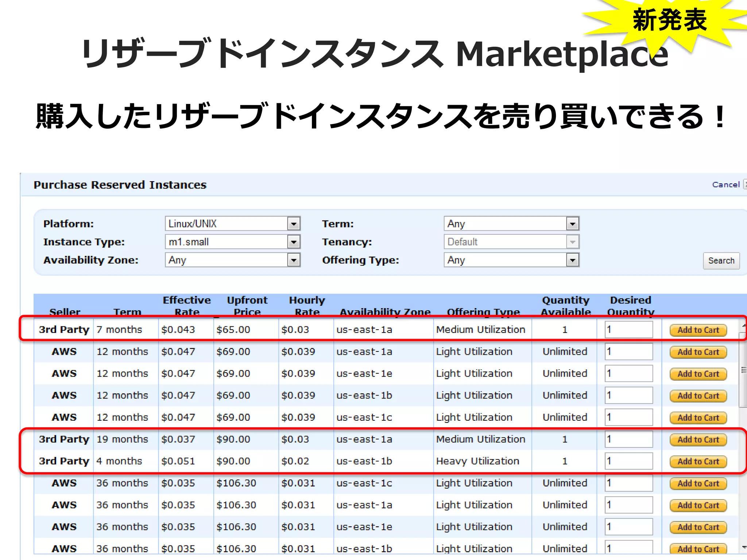Click the Hourly Rate column header
Screen dimensions: 747x560
[307, 306]
